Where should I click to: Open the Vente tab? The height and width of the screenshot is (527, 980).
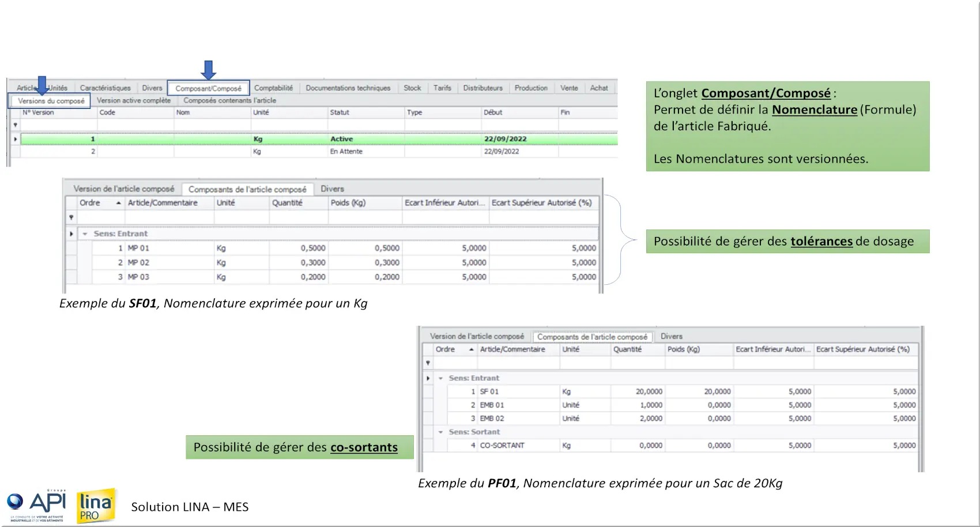[569, 88]
